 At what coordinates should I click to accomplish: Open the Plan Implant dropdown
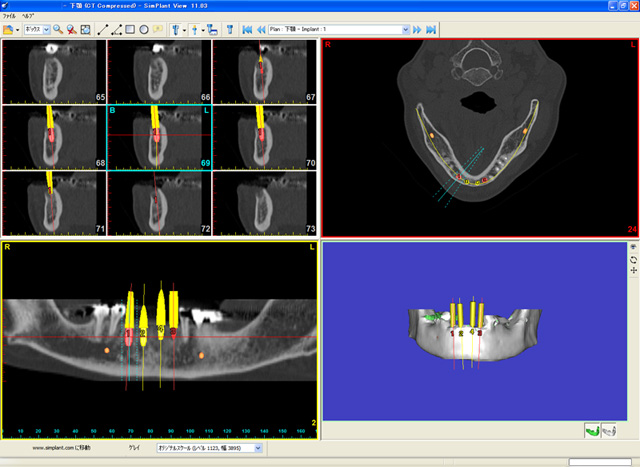click(x=406, y=30)
